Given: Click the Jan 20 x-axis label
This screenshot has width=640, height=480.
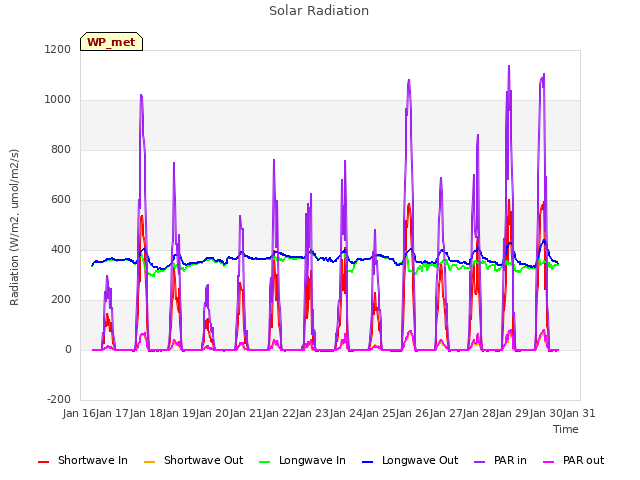Looking at the screenshot, I should click(x=213, y=413).
